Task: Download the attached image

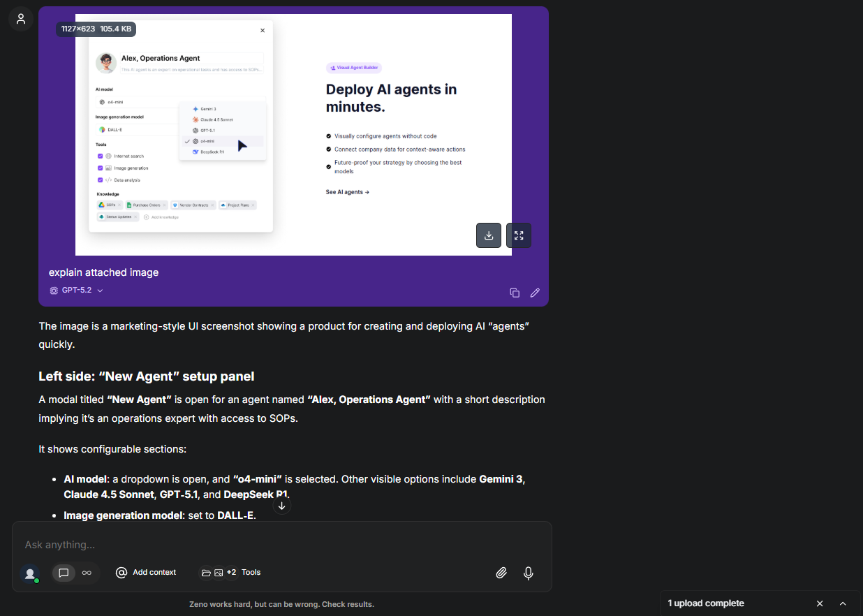Action: (489, 235)
